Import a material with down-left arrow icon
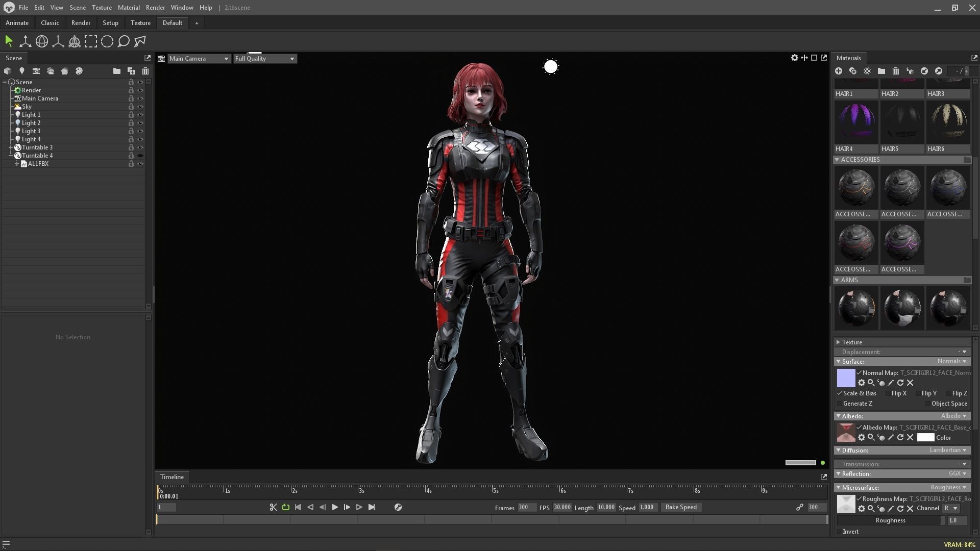980x551 pixels. pos(924,71)
